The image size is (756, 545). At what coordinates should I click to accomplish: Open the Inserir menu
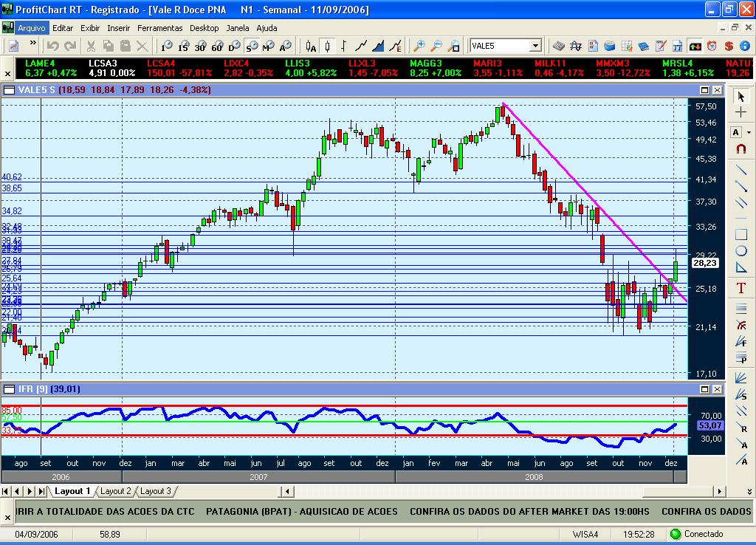[x=119, y=28]
